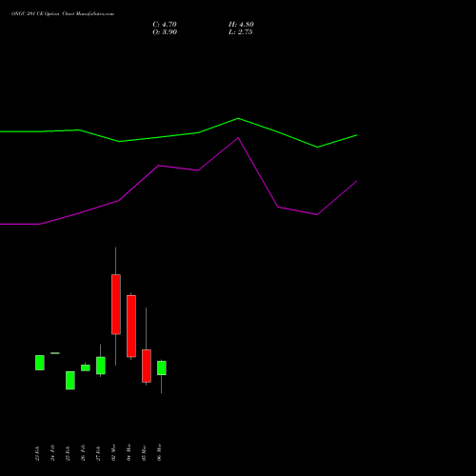Image resolution: width=476 pixels, height=476 pixels.
Task: Select the '02 Mar' date axis label
Action: [113, 452]
